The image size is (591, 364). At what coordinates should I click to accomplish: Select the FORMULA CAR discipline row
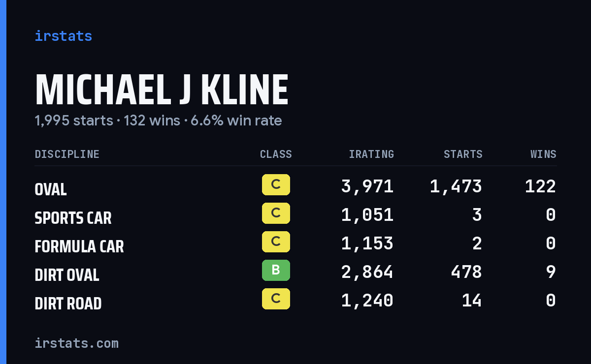[x=295, y=243]
